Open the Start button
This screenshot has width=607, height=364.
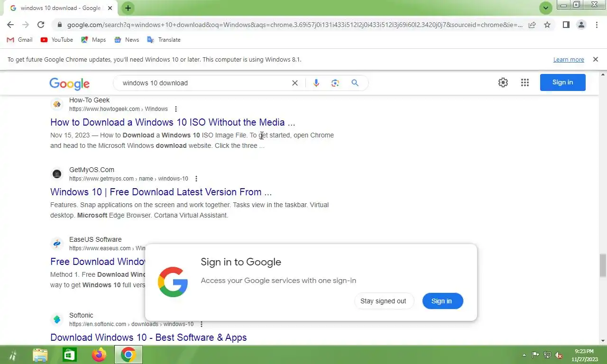click(x=13, y=355)
